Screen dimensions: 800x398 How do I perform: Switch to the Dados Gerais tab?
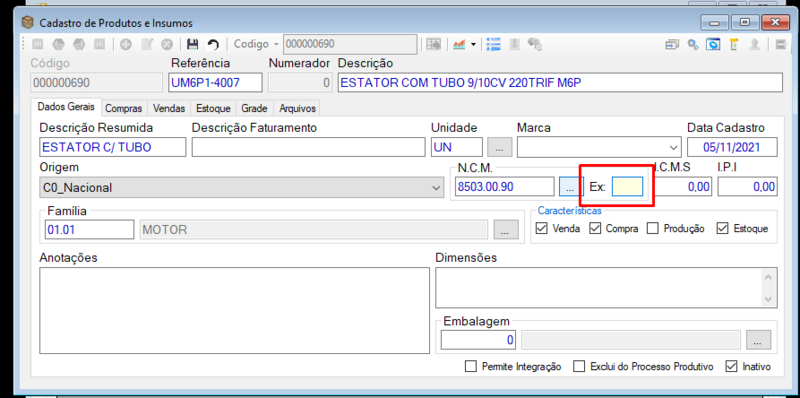tap(66, 107)
